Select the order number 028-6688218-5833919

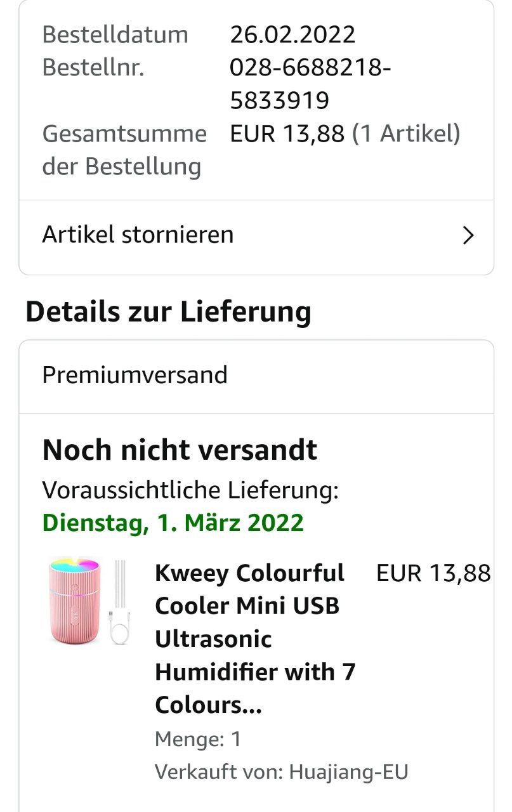tap(310, 84)
